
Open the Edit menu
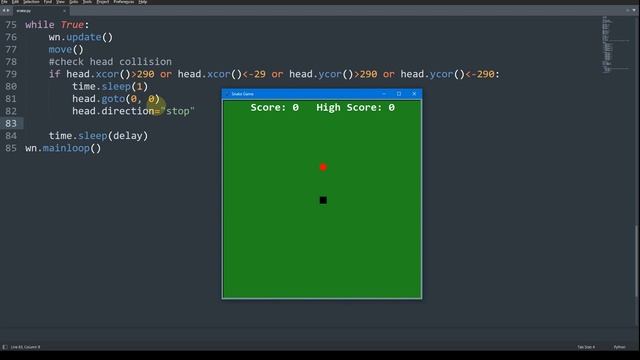[x=15, y=2]
